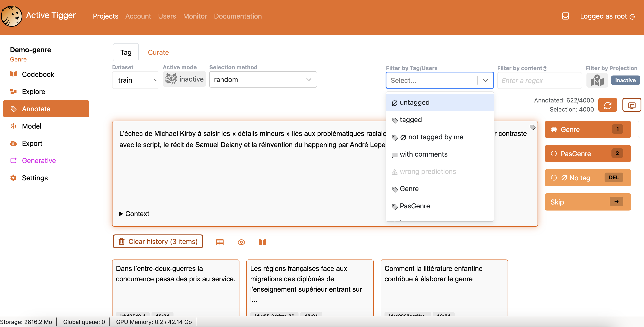Click the Settings gear icon

[14, 178]
